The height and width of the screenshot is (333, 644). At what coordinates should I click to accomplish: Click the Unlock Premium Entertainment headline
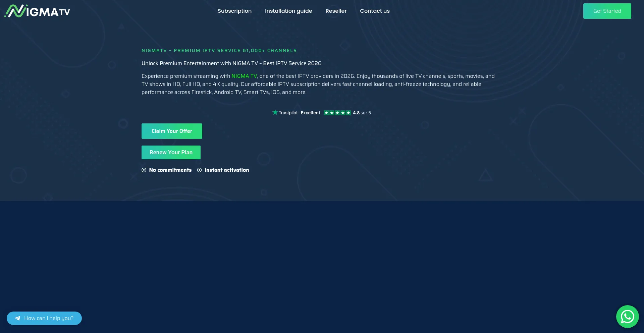[231, 63]
